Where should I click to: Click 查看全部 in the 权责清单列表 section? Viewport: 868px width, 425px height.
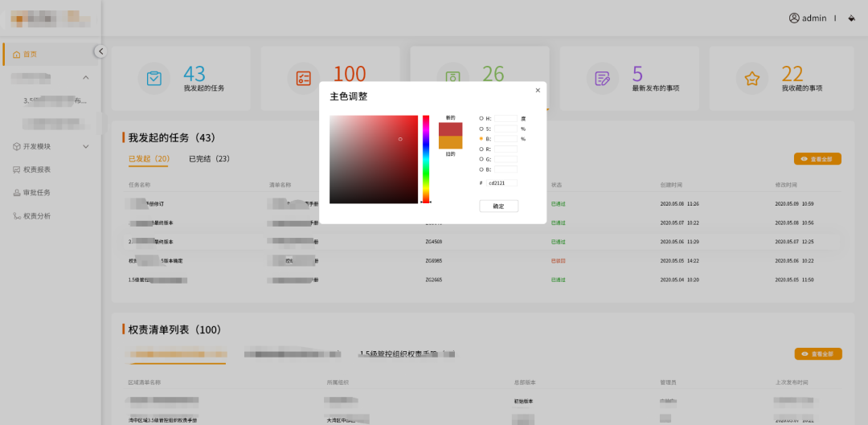(818, 353)
